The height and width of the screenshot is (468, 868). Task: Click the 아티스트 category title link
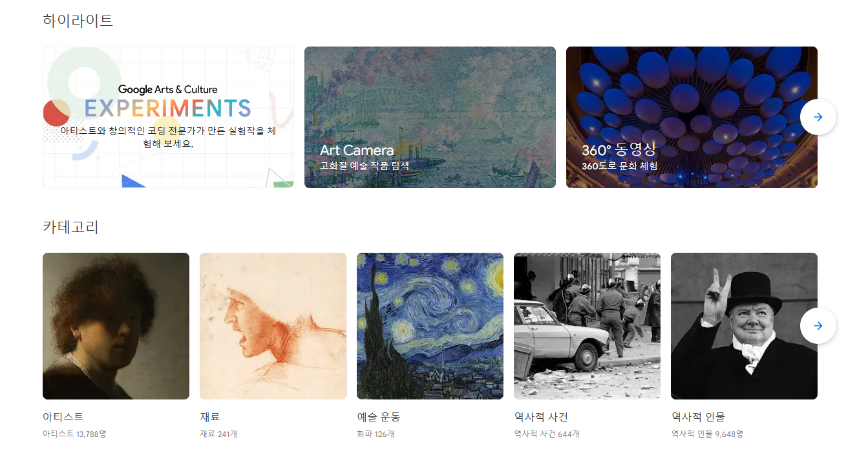point(63,417)
